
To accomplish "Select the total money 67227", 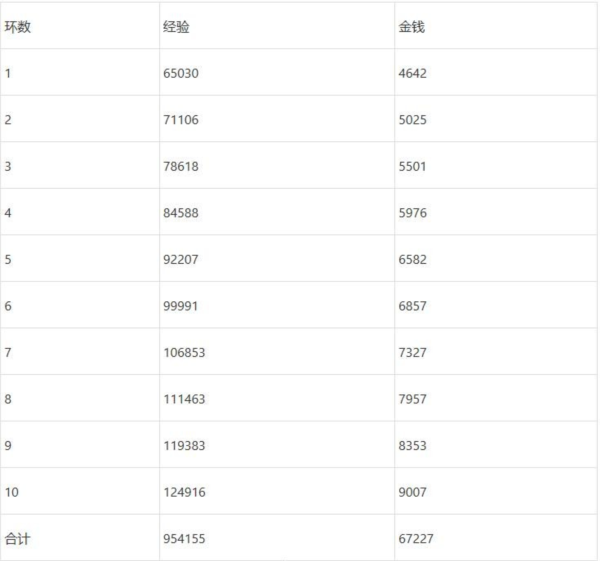I will pos(416,538).
